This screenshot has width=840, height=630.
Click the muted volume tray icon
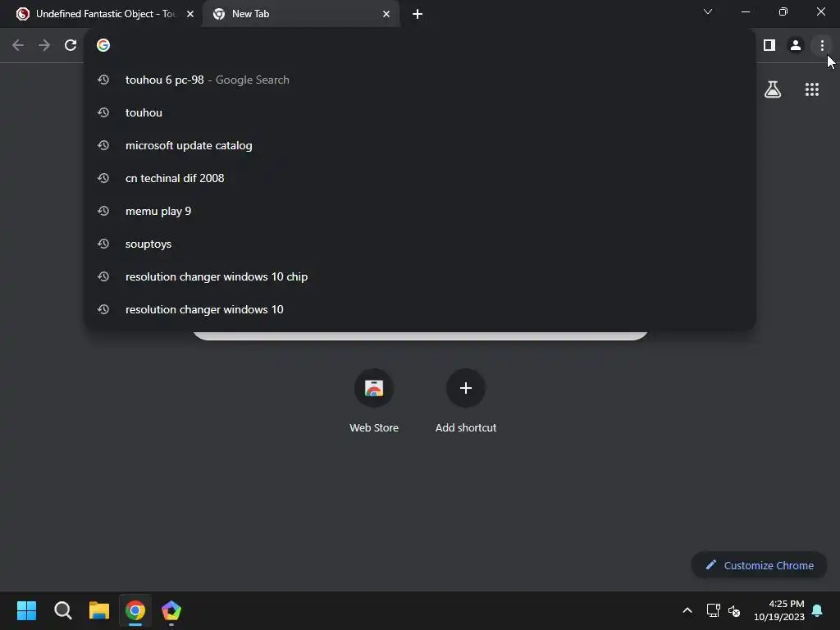point(734,610)
